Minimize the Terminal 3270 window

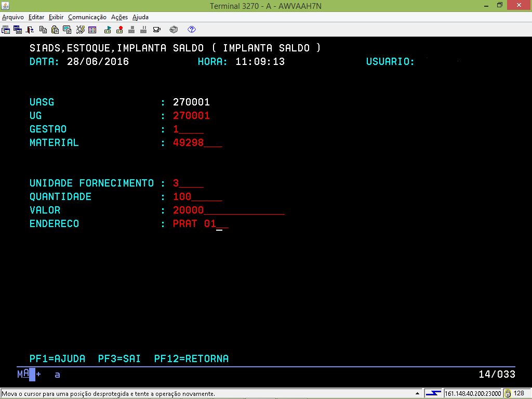(486, 5)
